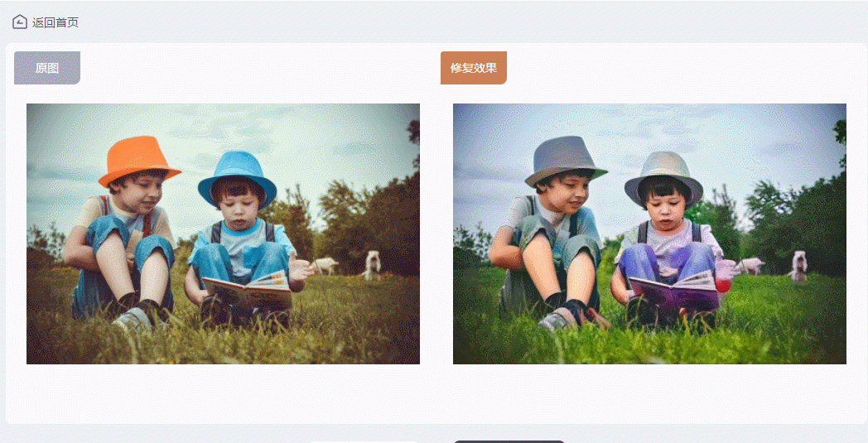Click the original photo's orange hat

pos(138,160)
